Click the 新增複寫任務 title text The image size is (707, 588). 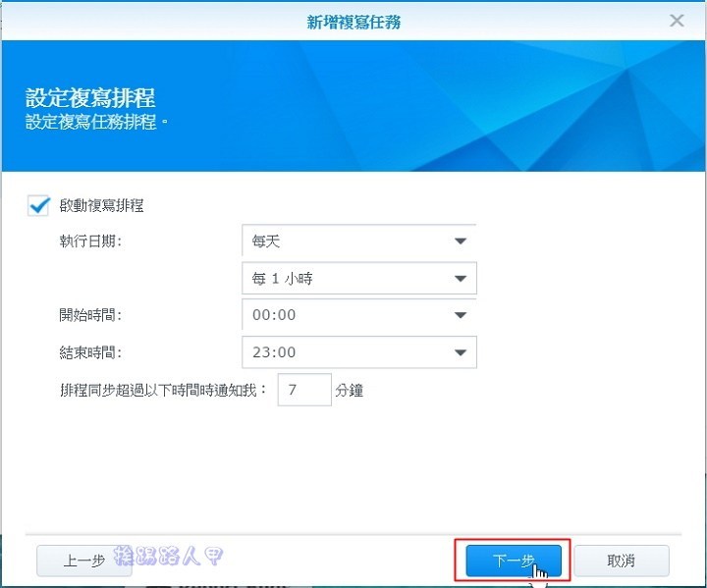pos(353,22)
